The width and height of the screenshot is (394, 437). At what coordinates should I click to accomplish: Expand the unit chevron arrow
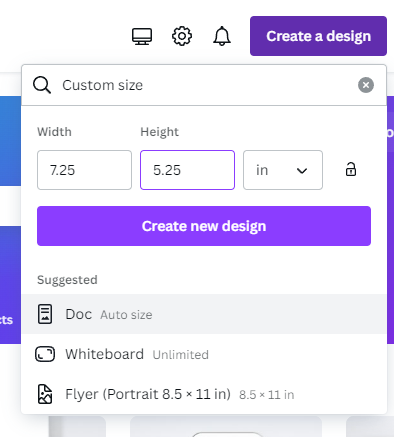click(x=302, y=171)
